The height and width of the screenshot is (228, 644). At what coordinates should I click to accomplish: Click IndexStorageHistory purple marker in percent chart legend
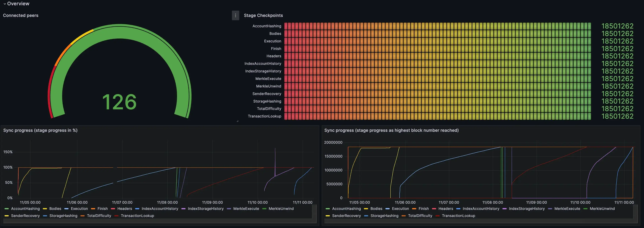[x=183, y=209]
